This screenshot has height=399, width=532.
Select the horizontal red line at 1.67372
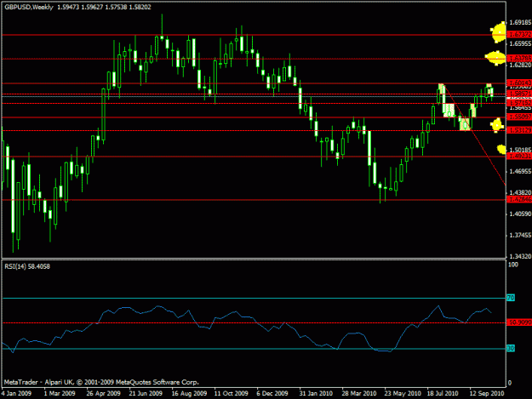point(253,35)
